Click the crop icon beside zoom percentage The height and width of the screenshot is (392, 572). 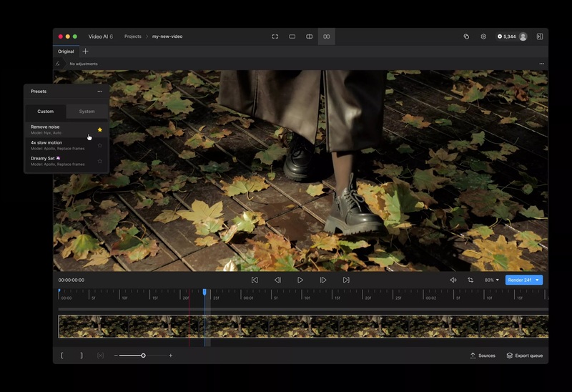click(470, 280)
